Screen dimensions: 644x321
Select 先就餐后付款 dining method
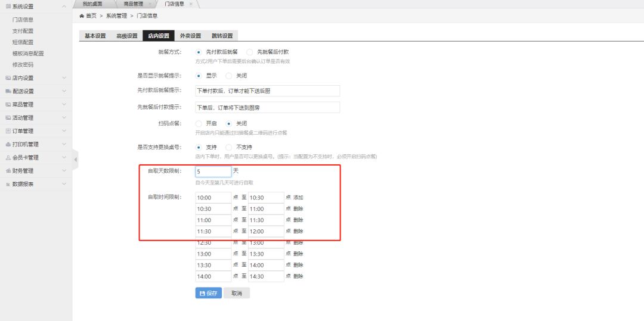[x=250, y=52]
